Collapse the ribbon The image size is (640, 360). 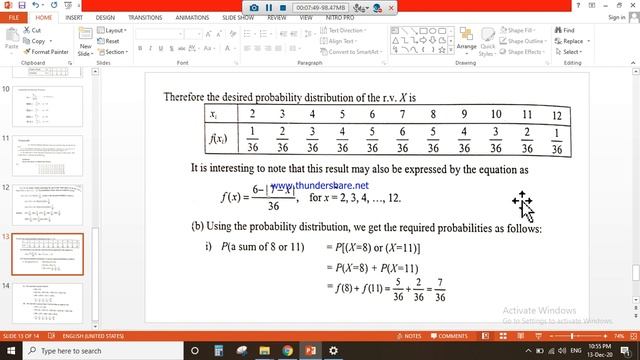(x=633, y=63)
